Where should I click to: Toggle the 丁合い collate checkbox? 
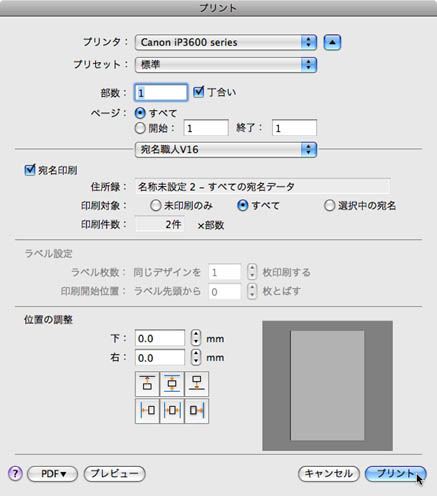click(199, 92)
